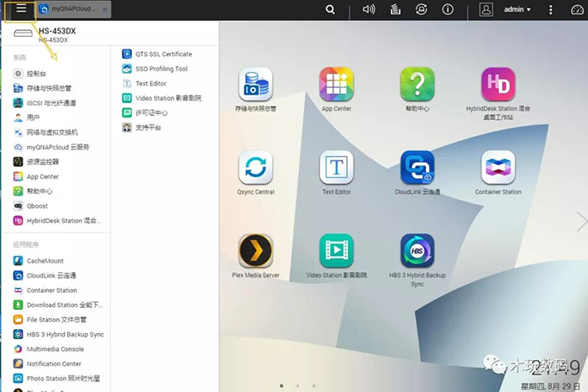Open Text Editor in the menu list

144,83
